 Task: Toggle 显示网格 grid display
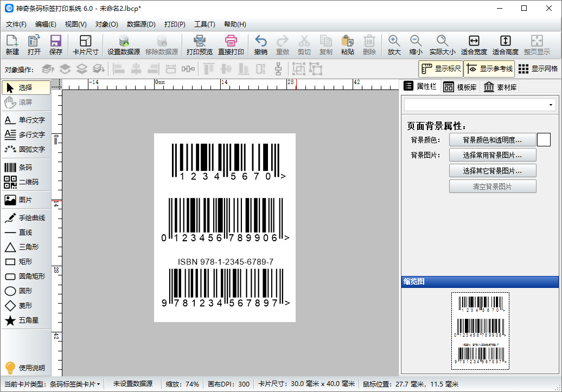pos(538,69)
